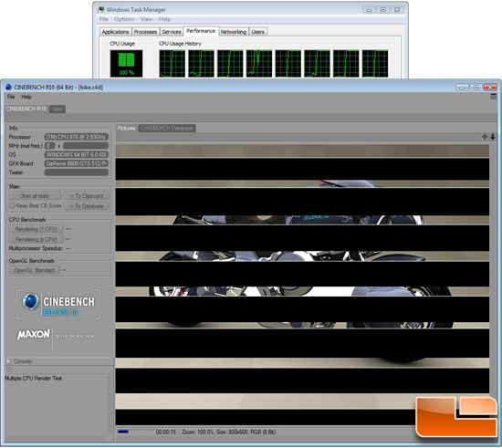Image resolution: width=502 pixels, height=448 pixels.
Task: Click the rendered bike picture preview
Action: (x=302, y=285)
